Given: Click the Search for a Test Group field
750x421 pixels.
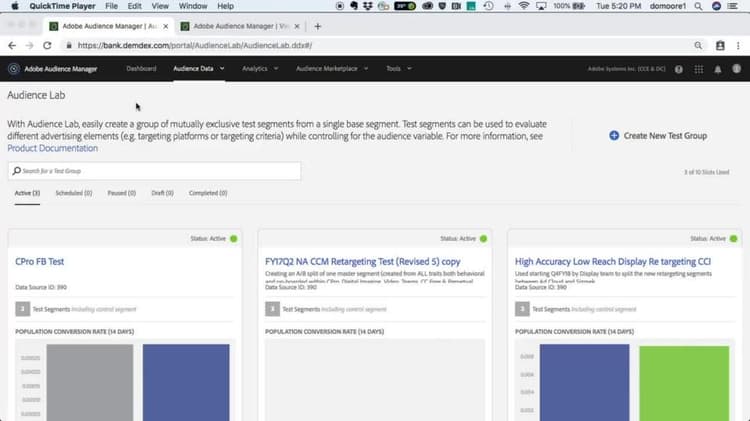Looking at the screenshot, I should [x=154, y=171].
